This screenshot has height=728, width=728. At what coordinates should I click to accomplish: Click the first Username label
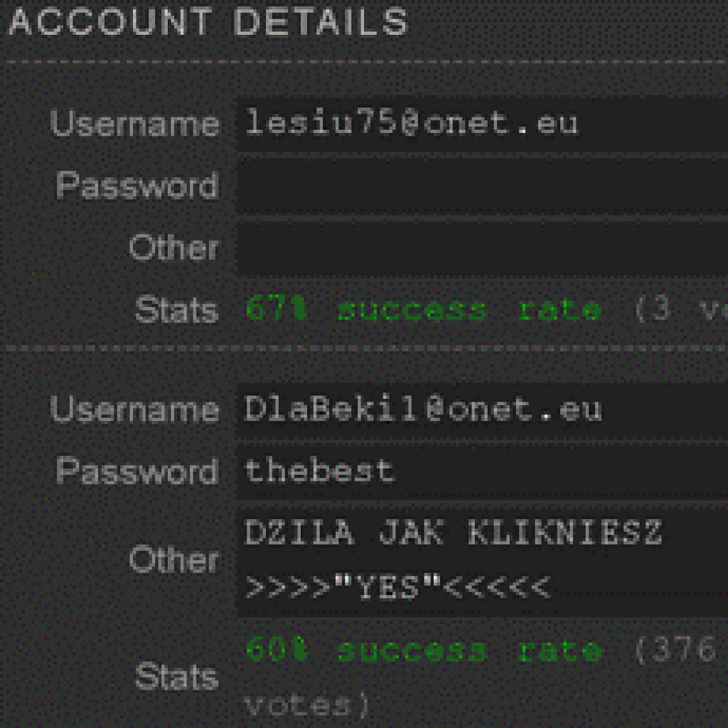tap(134, 124)
